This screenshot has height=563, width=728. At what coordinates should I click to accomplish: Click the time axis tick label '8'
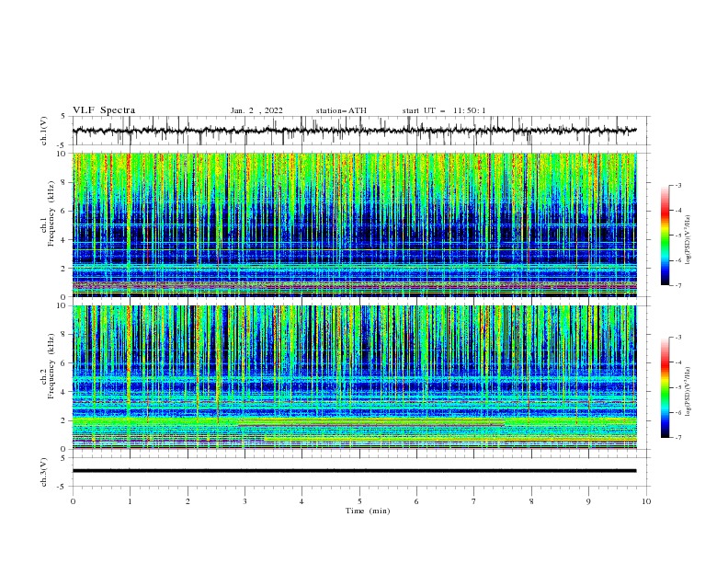[531, 501]
